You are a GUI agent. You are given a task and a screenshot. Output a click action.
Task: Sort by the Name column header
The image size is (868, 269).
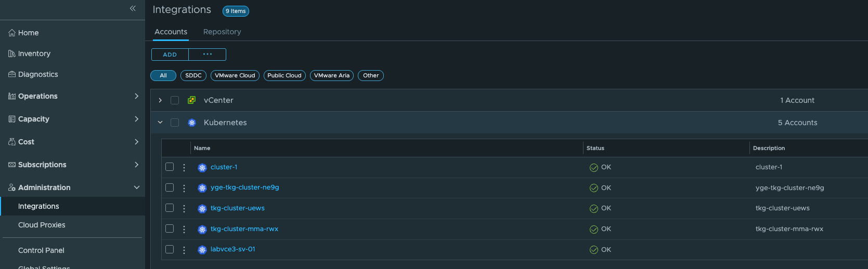[x=202, y=148]
